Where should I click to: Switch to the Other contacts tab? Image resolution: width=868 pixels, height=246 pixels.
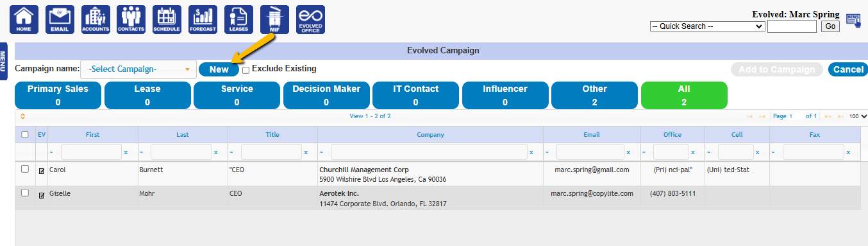(594, 95)
